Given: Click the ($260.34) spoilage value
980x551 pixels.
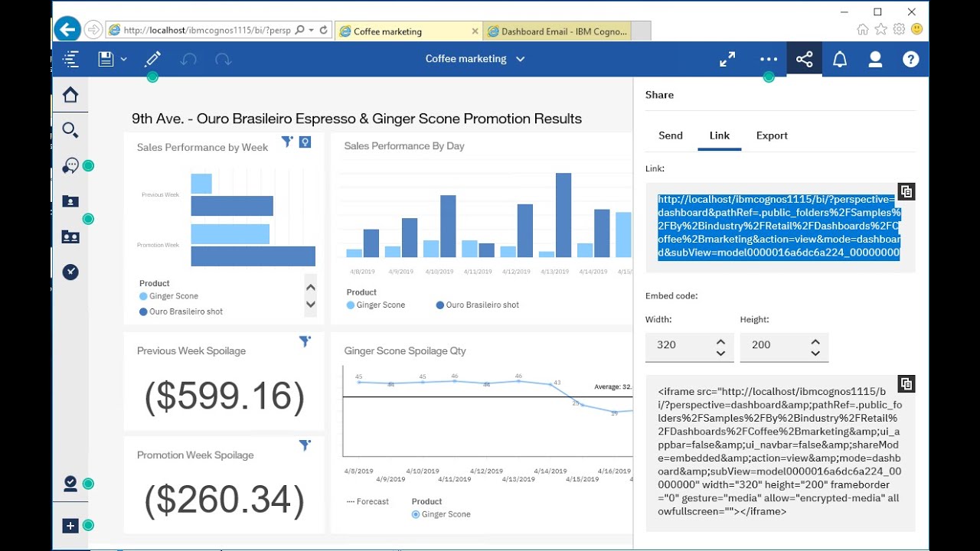Looking at the screenshot, I should pos(224,500).
